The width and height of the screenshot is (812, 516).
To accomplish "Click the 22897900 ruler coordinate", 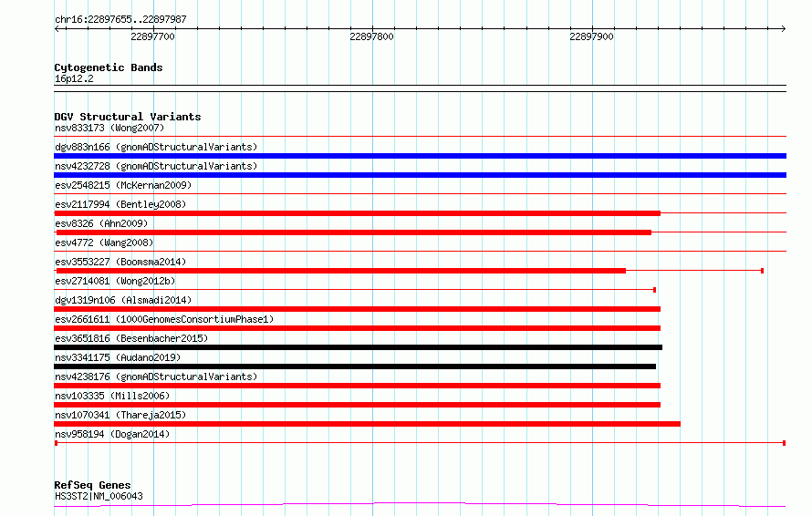I will point(591,36).
